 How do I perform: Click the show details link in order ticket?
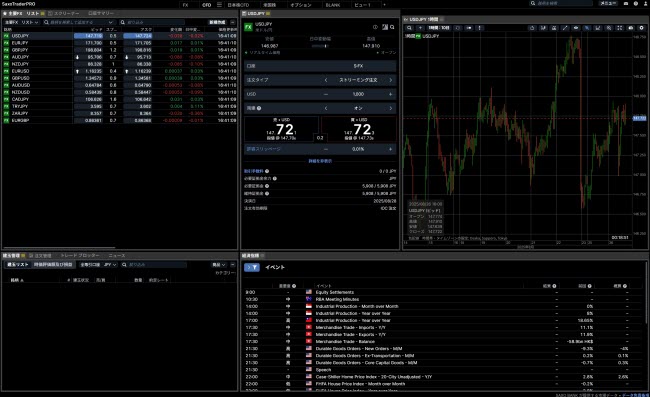click(x=320, y=161)
